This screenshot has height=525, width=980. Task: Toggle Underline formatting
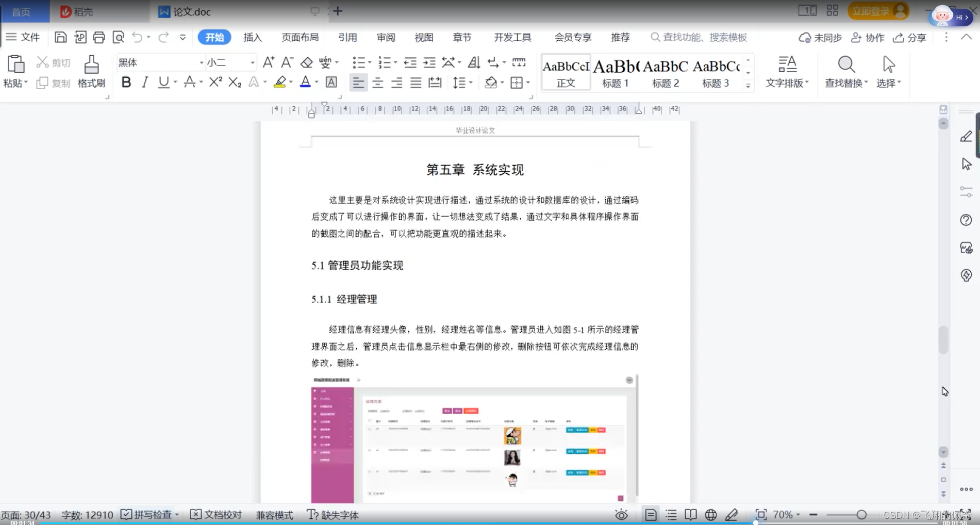[163, 82]
